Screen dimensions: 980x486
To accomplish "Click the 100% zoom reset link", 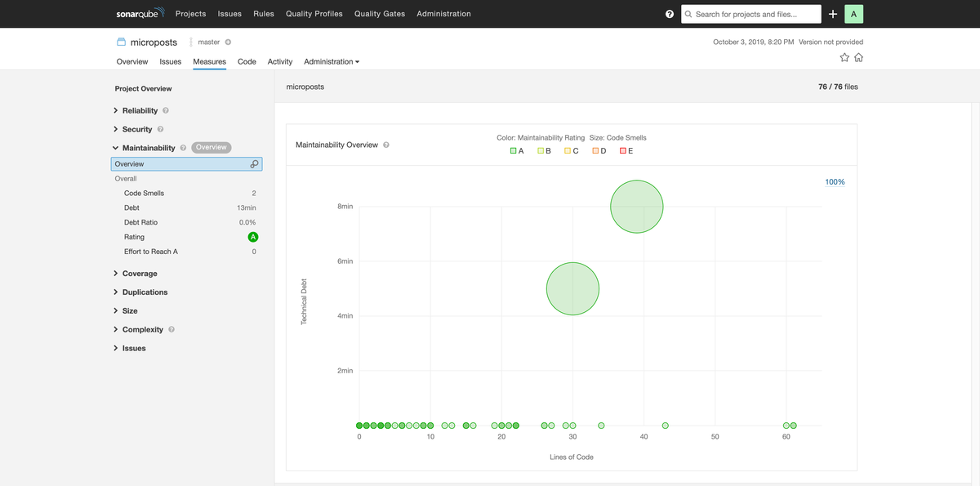I will coord(835,181).
